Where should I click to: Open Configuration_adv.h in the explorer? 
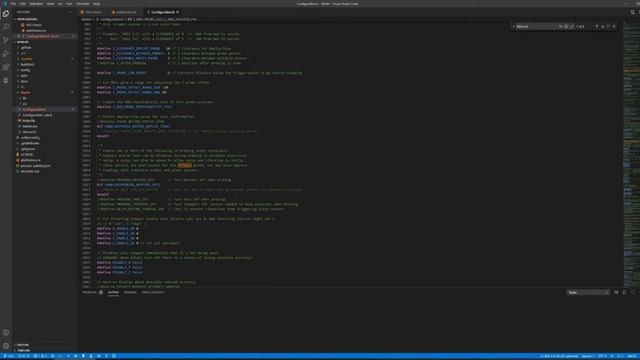(37, 115)
